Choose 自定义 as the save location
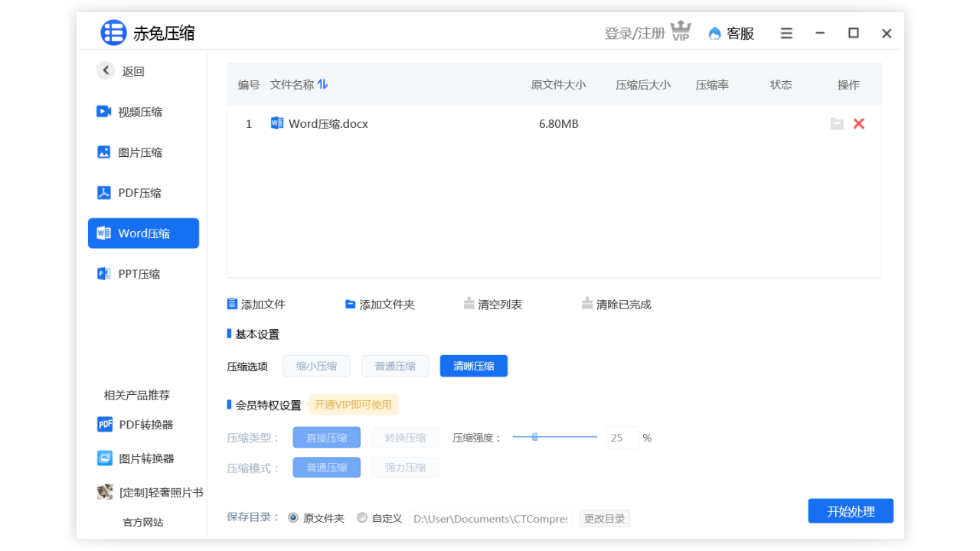980x551 pixels. pyautogui.click(x=362, y=517)
